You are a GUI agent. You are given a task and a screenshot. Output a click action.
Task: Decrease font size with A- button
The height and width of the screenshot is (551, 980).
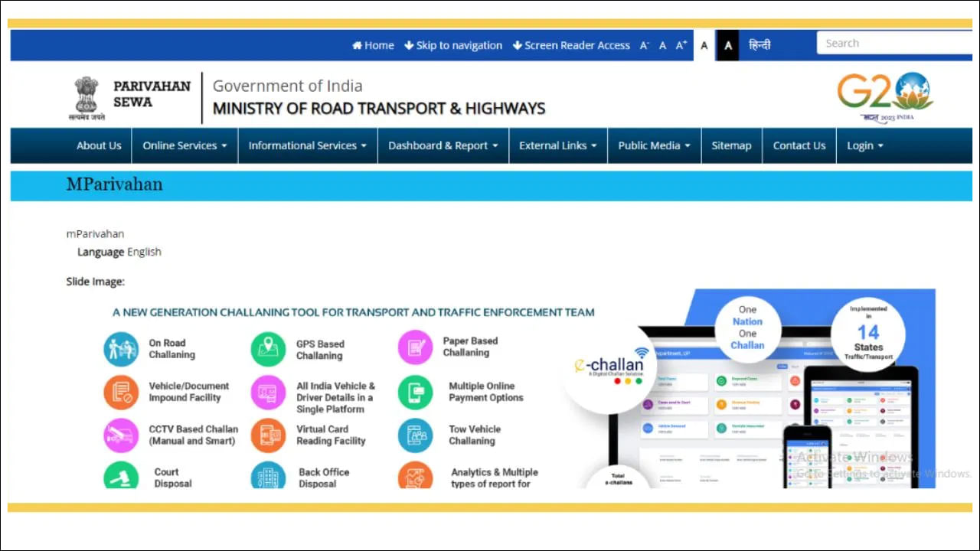click(x=645, y=45)
